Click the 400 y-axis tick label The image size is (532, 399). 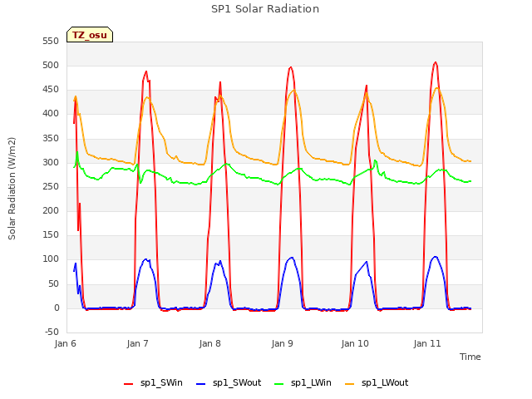coord(51,114)
